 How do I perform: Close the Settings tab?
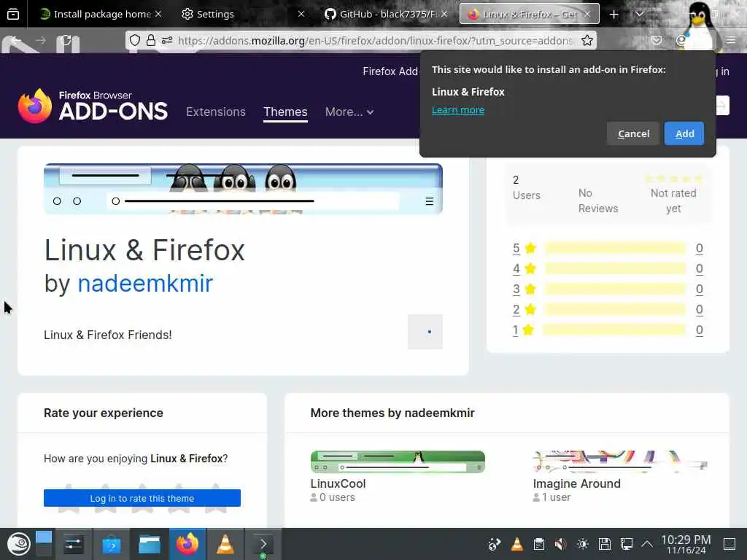(x=301, y=15)
